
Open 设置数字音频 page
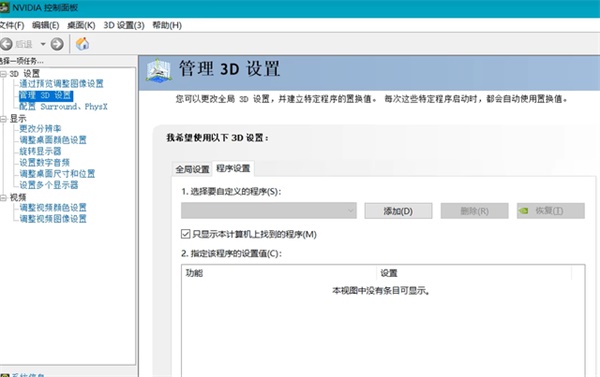[44, 163]
